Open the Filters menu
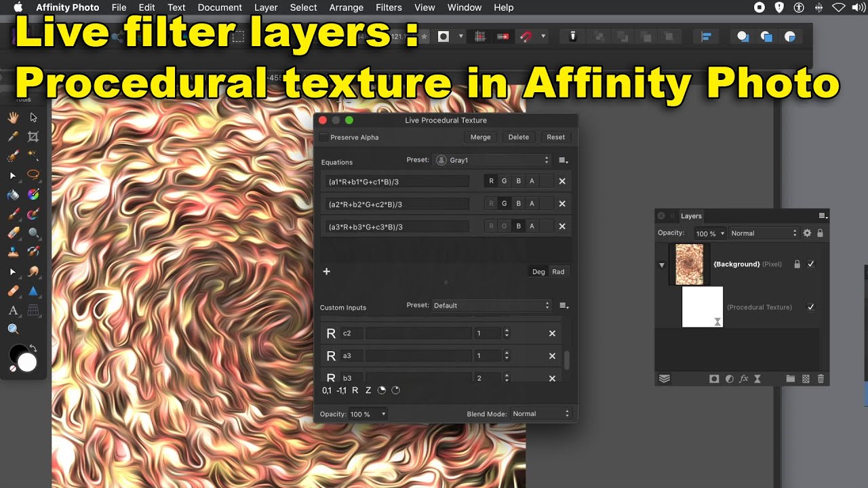Image resolution: width=868 pixels, height=488 pixels. coord(389,7)
